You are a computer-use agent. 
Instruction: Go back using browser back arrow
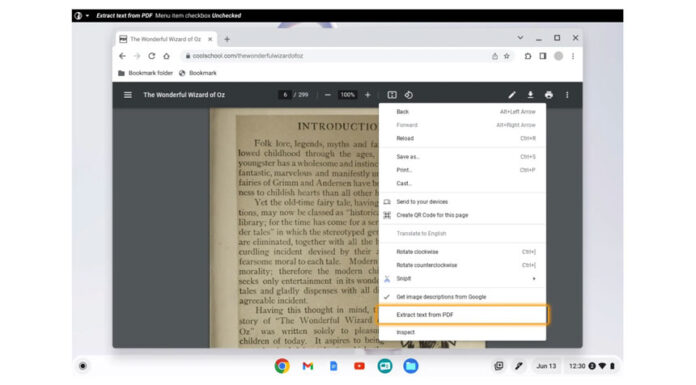pyautogui.click(x=123, y=56)
